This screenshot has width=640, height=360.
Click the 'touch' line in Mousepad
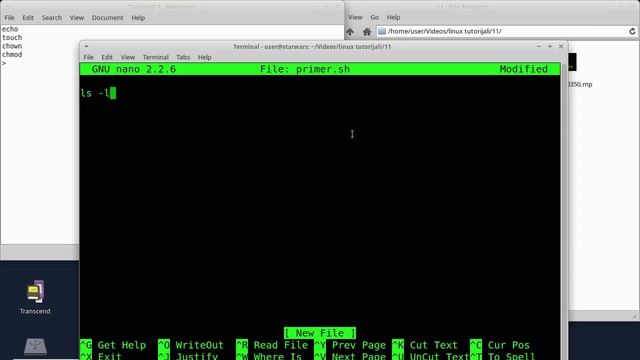point(12,38)
